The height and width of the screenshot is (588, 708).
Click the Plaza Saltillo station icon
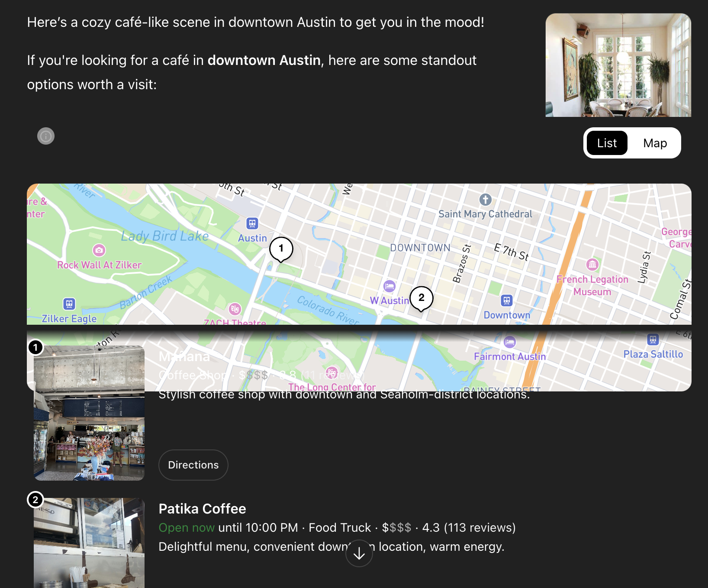(653, 339)
